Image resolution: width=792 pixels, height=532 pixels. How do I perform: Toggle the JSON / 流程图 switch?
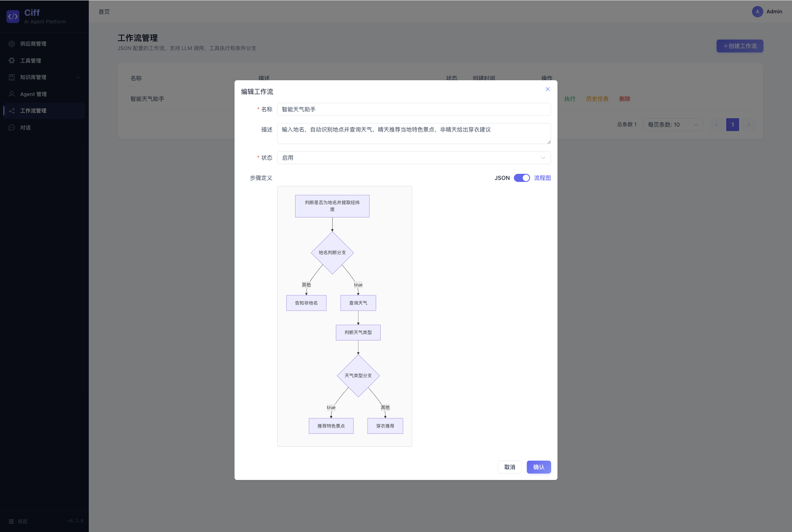[x=522, y=178]
